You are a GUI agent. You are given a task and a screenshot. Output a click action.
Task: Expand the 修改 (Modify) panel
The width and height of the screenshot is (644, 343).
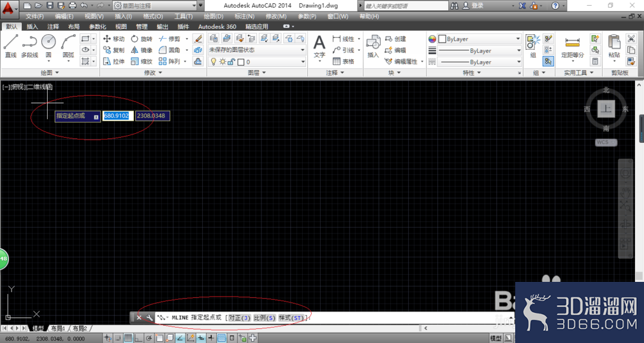[153, 73]
